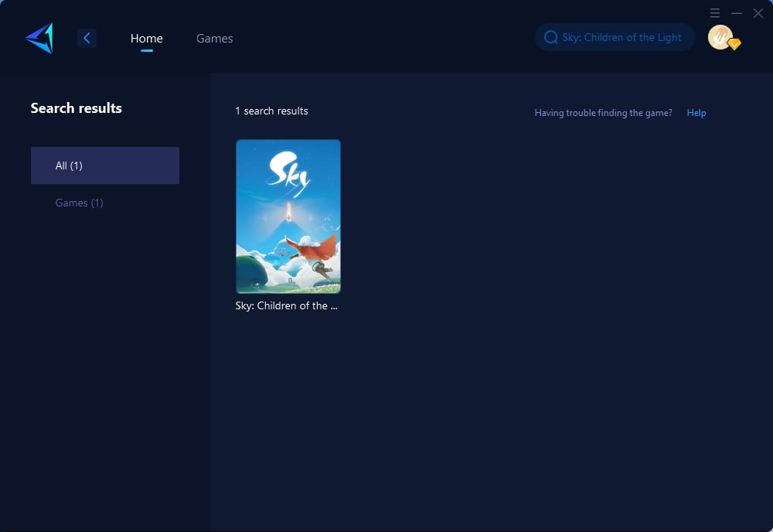This screenshot has width=773, height=532.
Task: Click the '1 search results' count label
Action: [x=271, y=111]
